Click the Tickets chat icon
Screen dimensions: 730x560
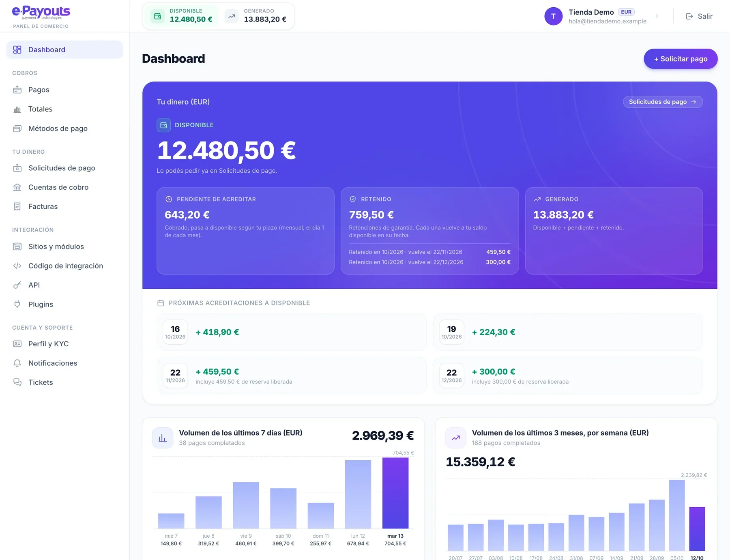coord(17,382)
